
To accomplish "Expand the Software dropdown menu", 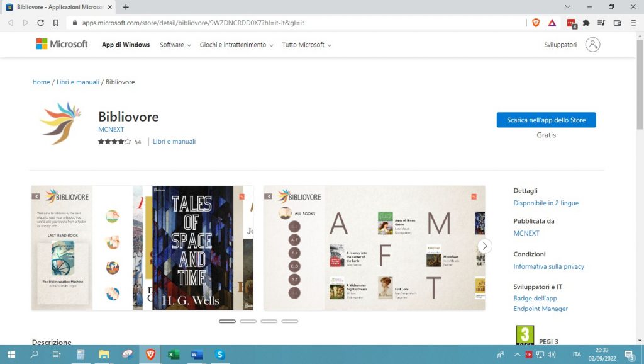I will tap(175, 45).
